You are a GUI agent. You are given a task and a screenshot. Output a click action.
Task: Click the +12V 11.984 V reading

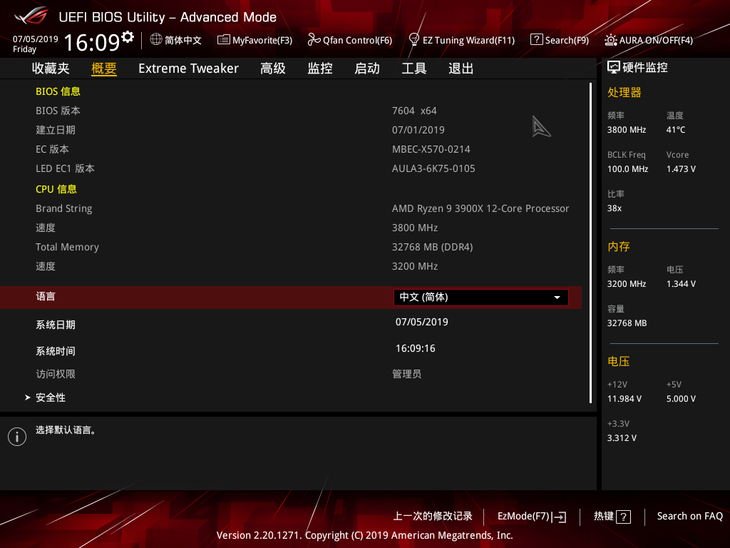click(624, 399)
